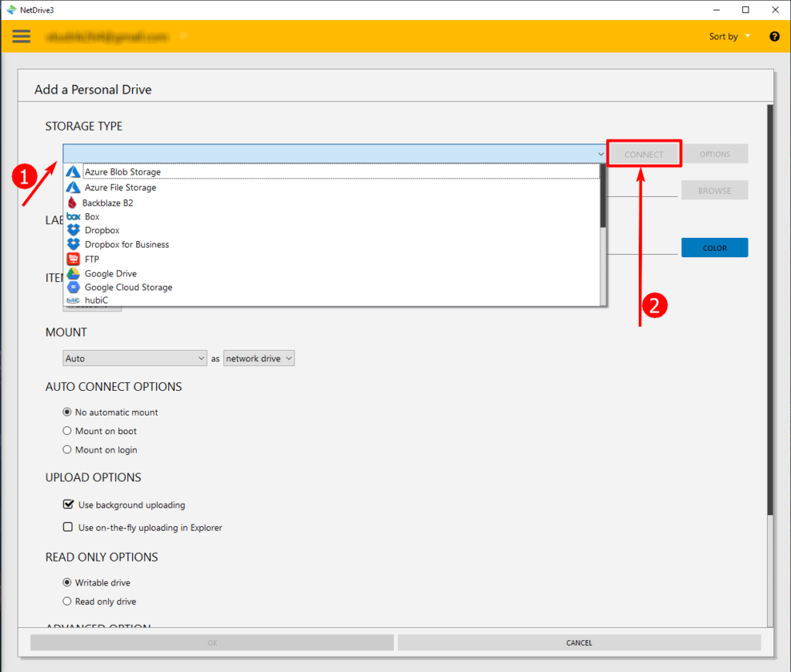The image size is (791, 672).
Task: Open the network drive type dropdown
Action: click(259, 358)
